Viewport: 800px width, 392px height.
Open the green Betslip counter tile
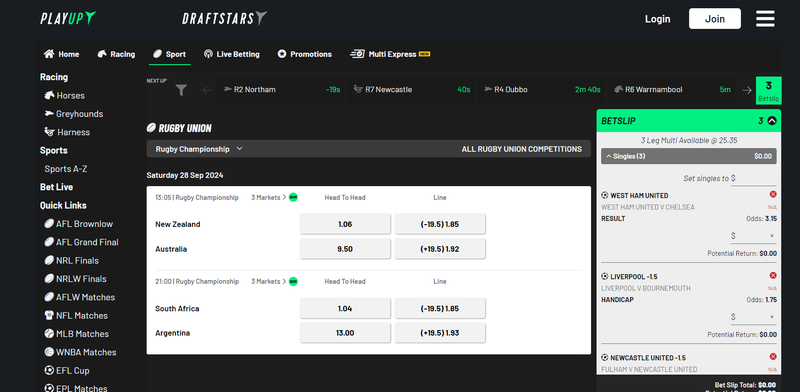tap(768, 90)
